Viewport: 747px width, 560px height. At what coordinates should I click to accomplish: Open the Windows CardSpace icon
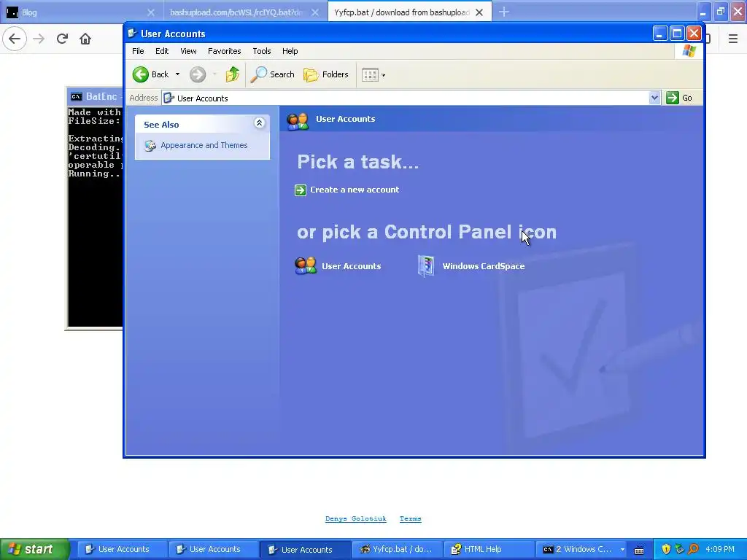(426, 265)
